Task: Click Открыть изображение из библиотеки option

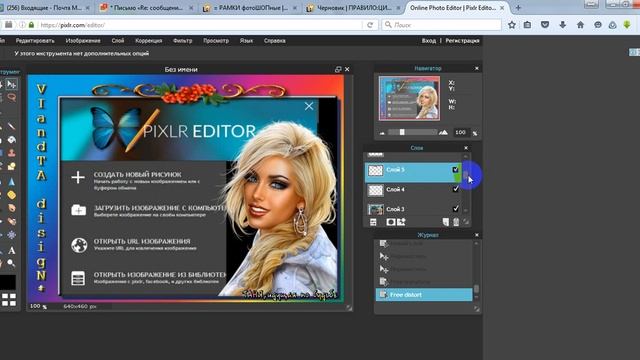Action: point(160,275)
